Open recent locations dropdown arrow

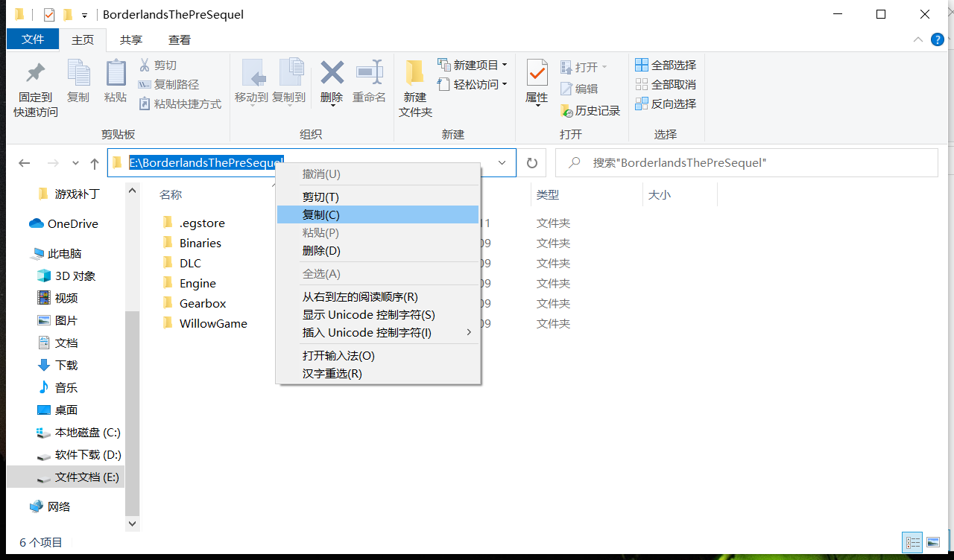click(75, 163)
